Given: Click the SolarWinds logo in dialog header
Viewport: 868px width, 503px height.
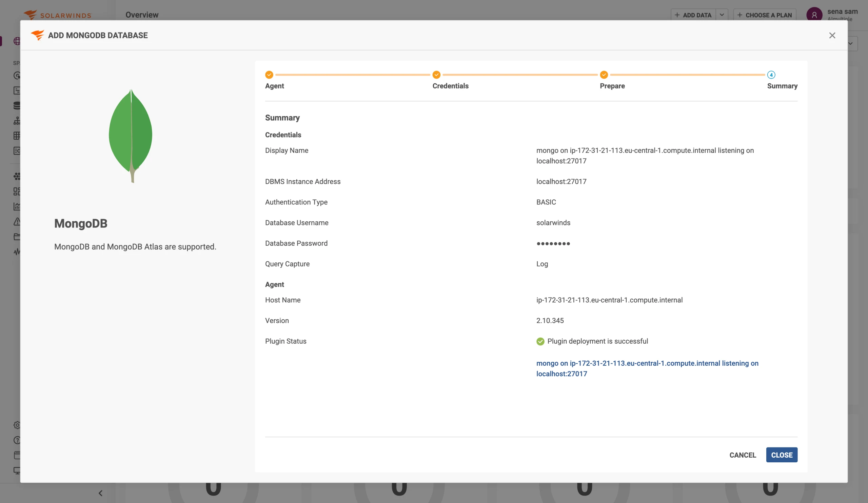Looking at the screenshot, I should [38, 35].
